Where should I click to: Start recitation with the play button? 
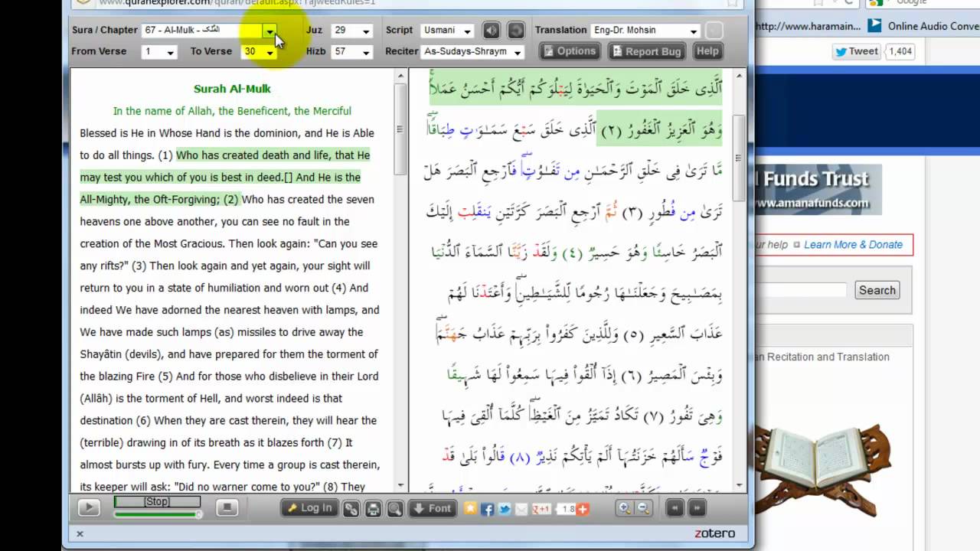pyautogui.click(x=89, y=507)
